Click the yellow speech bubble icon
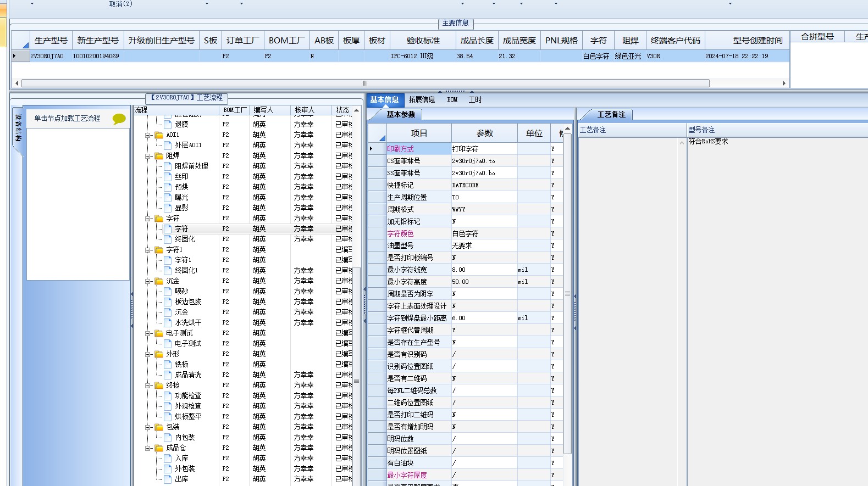868x486 pixels. (x=119, y=119)
